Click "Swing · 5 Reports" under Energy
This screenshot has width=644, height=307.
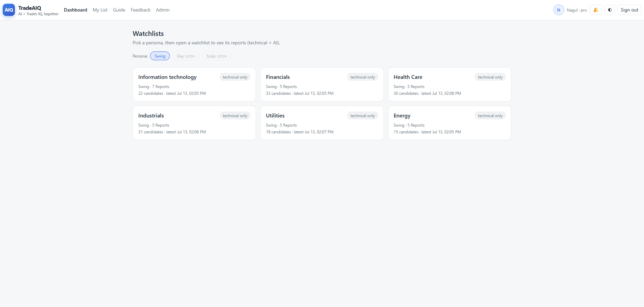pos(409,125)
